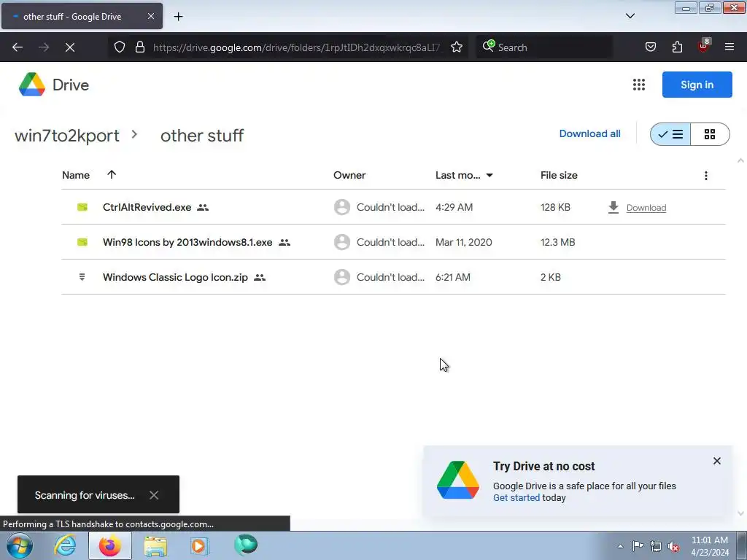This screenshot has height=560, width=747.
Task: Click the 12.3 MB file size
Action: coord(557,242)
